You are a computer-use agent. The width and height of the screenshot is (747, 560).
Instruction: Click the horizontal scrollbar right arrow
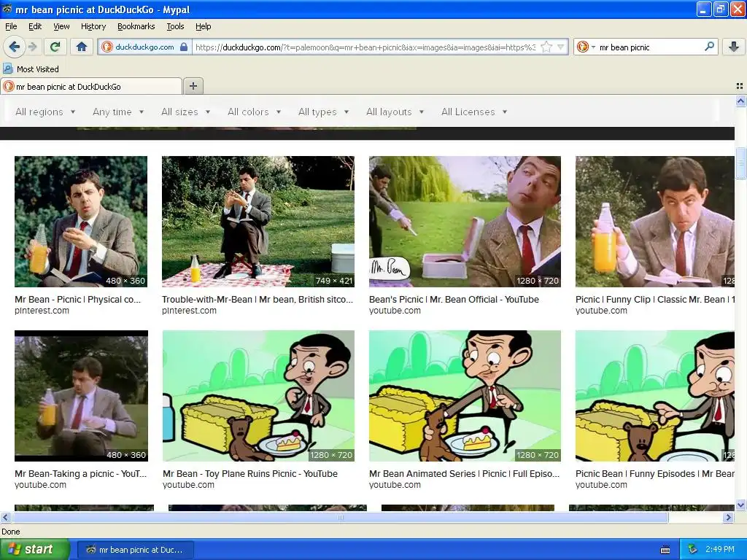(x=729, y=517)
